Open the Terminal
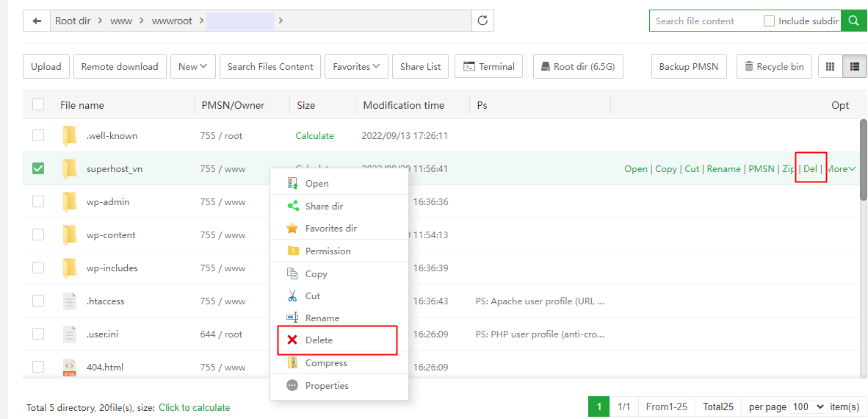868x419 pixels. [489, 66]
